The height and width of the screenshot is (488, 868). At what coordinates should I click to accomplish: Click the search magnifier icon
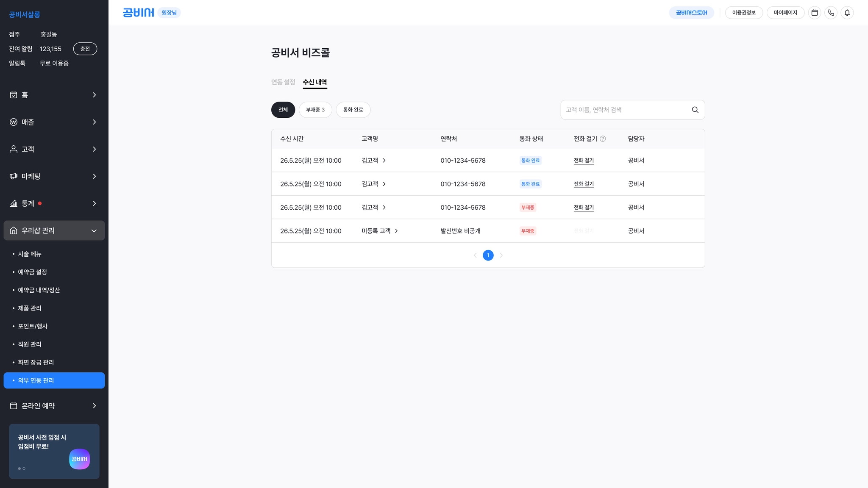695,110
